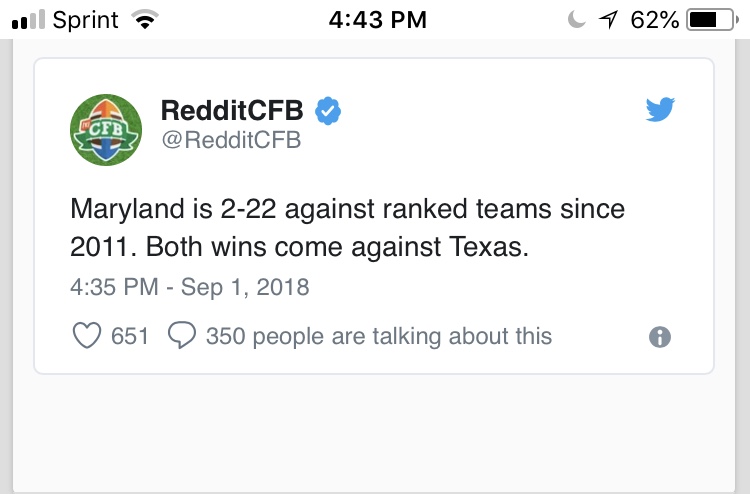Open the RedditCFB profile avatar
The width and height of the screenshot is (750, 494).
coord(106,130)
